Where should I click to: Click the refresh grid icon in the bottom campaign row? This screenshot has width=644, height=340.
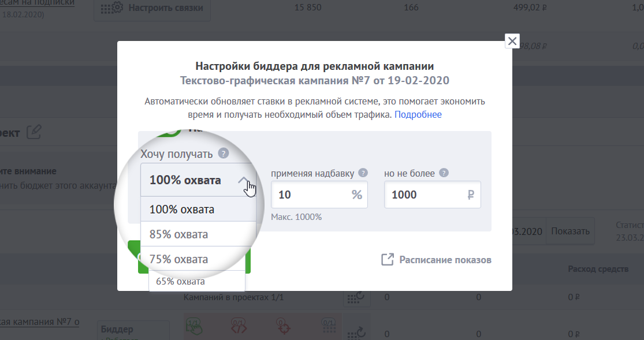(356, 331)
